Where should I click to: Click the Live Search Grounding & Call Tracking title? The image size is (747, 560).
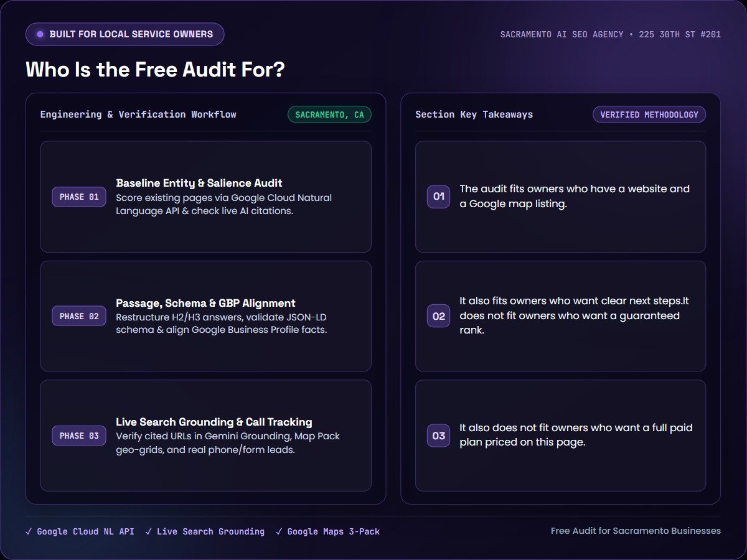[x=214, y=422]
